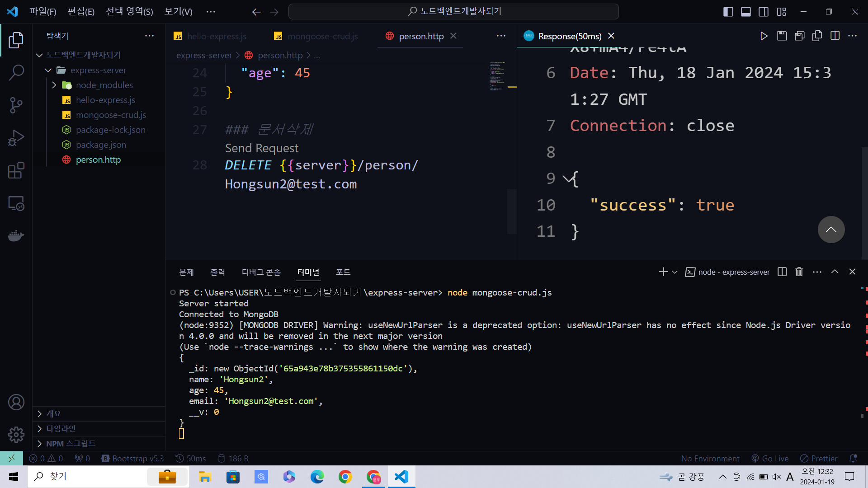
Task: Switch to the 디버그 콘솔 panel tab
Action: (x=261, y=272)
